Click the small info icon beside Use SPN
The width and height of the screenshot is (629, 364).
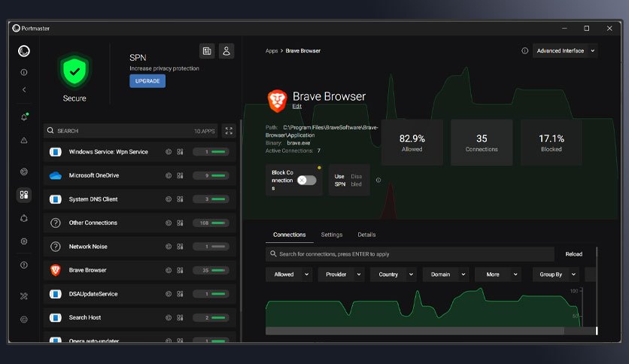click(378, 180)
